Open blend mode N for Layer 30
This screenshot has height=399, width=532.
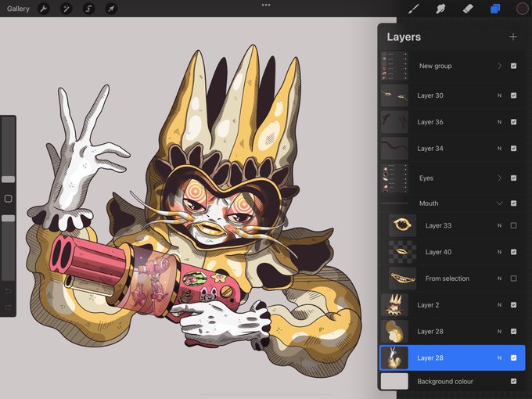[x=499, y=95]
